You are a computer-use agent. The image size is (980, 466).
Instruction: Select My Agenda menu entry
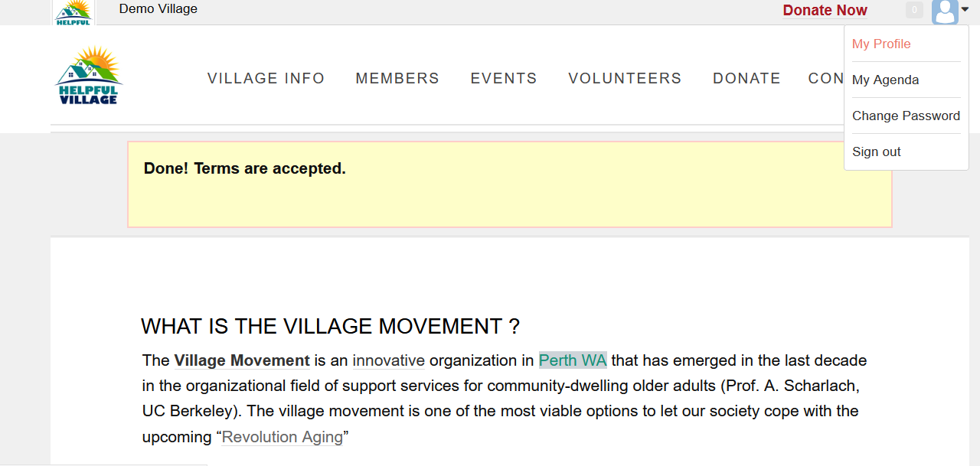coord(885,80)
